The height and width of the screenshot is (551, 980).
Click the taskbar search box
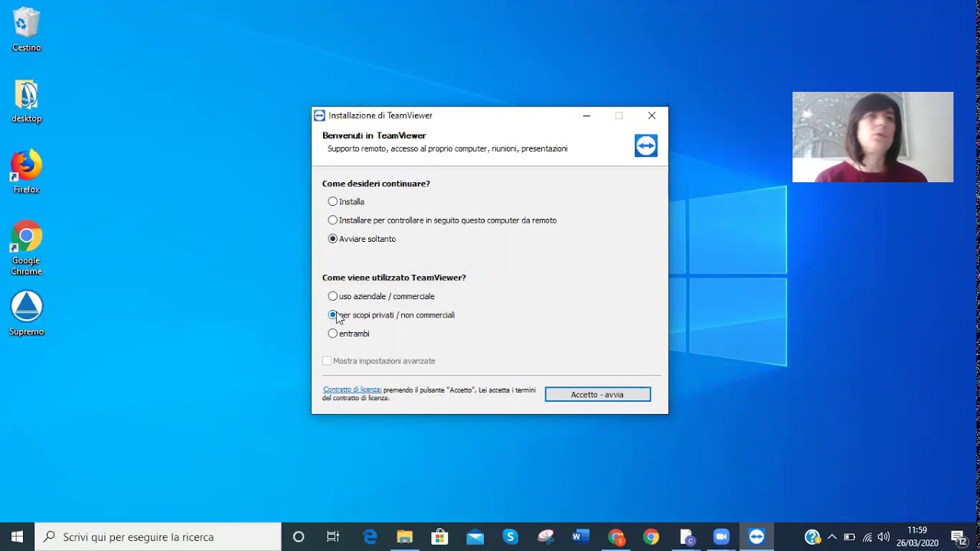click(x=158, y=536)
